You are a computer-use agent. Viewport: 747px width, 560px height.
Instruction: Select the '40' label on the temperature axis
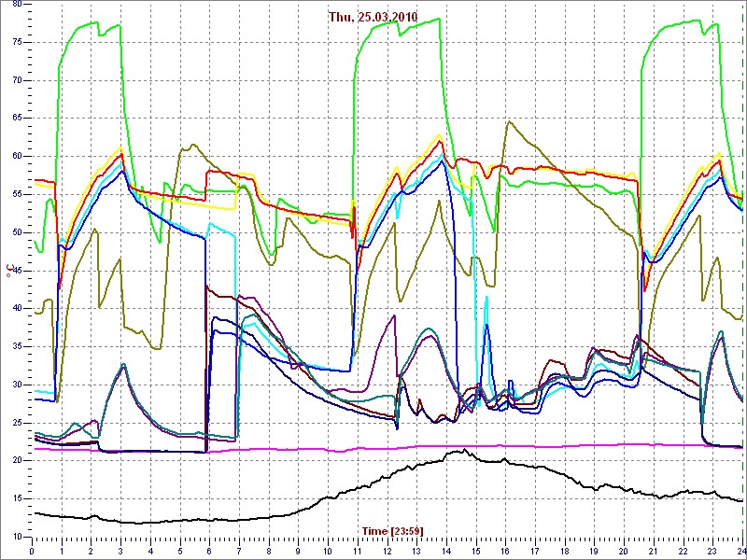coord(16,309)
